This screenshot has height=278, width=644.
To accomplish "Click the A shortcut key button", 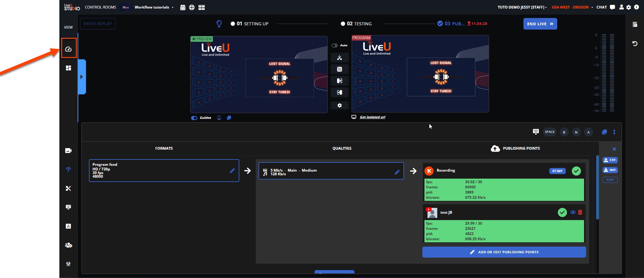I will (x=589, y=132).
